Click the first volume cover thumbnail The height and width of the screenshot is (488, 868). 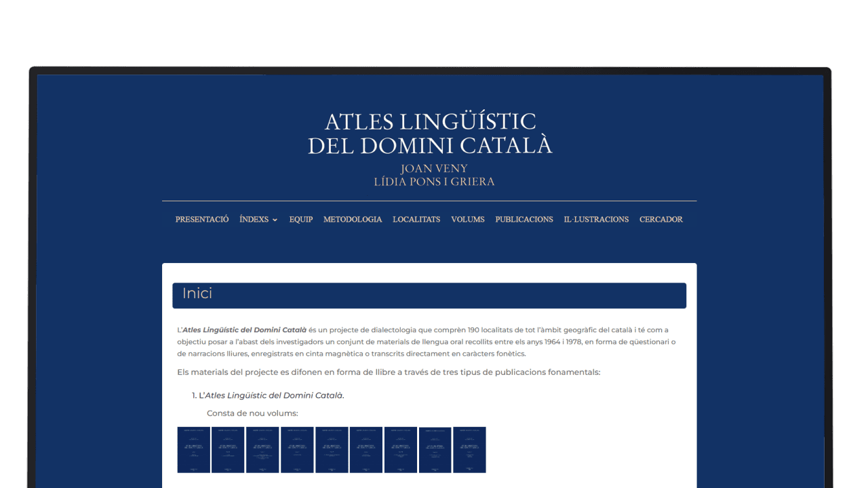(193, 449)
